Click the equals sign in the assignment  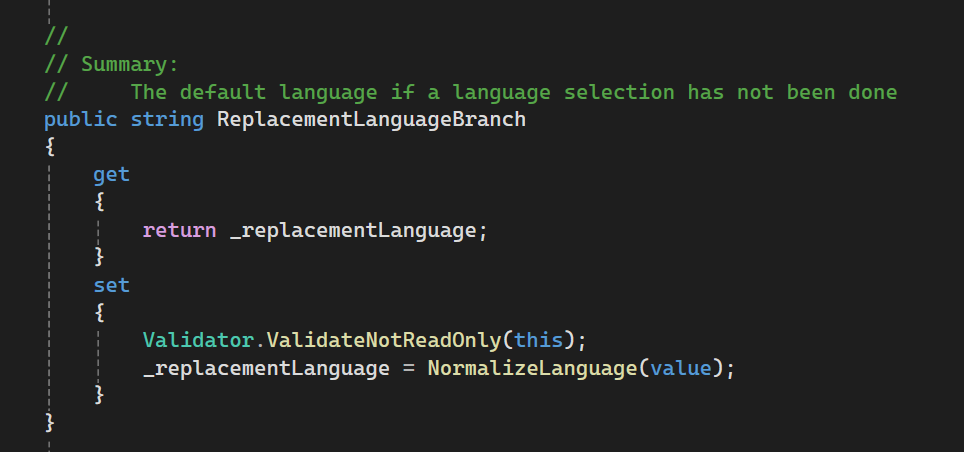pyautogui.click(x=408, y=368)
